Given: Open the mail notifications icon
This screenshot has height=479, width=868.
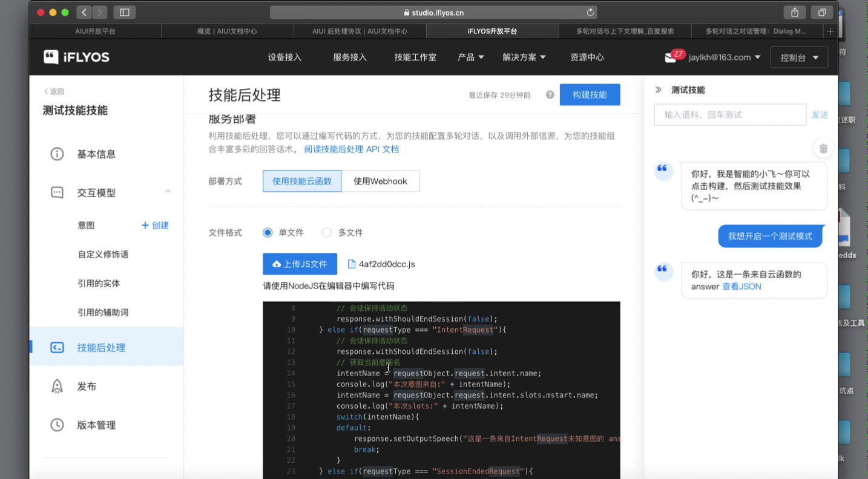Looking at the screenshot, I should pos(671,57).
